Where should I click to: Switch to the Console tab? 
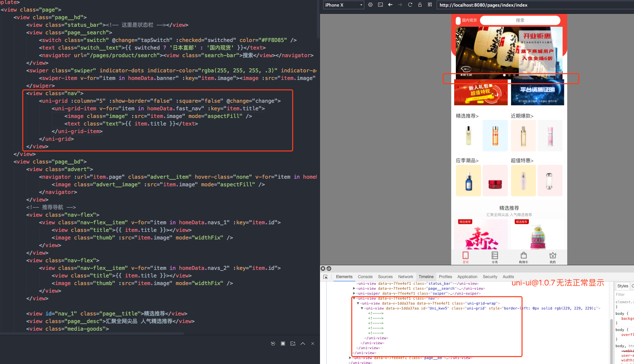(365, 277)
